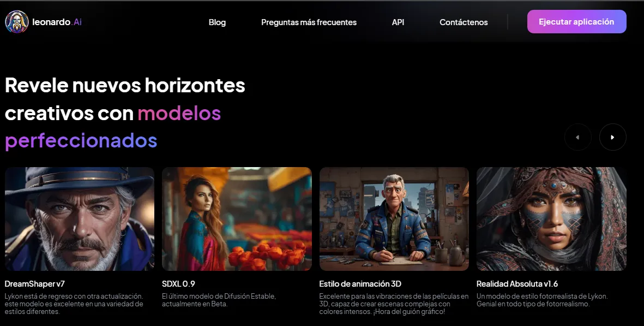Viewport: 644px width, 326px height.
Task: Click the SDXL 0.9 model title
Action: [178, 283]
